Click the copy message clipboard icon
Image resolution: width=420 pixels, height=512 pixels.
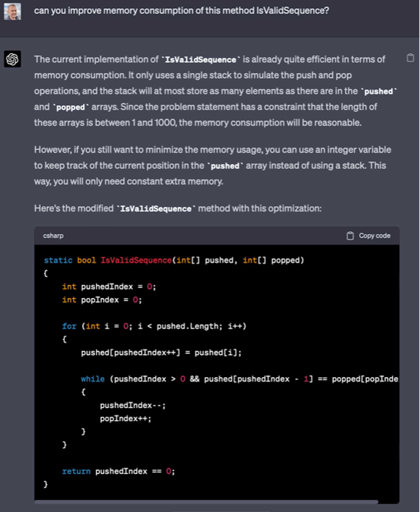click(x=410, y=58)
